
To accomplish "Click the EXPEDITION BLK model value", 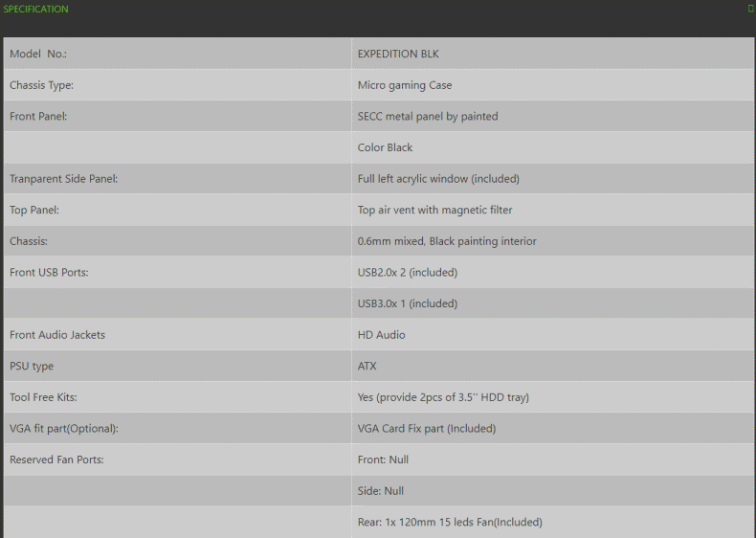I will click(x=398, y=55).
